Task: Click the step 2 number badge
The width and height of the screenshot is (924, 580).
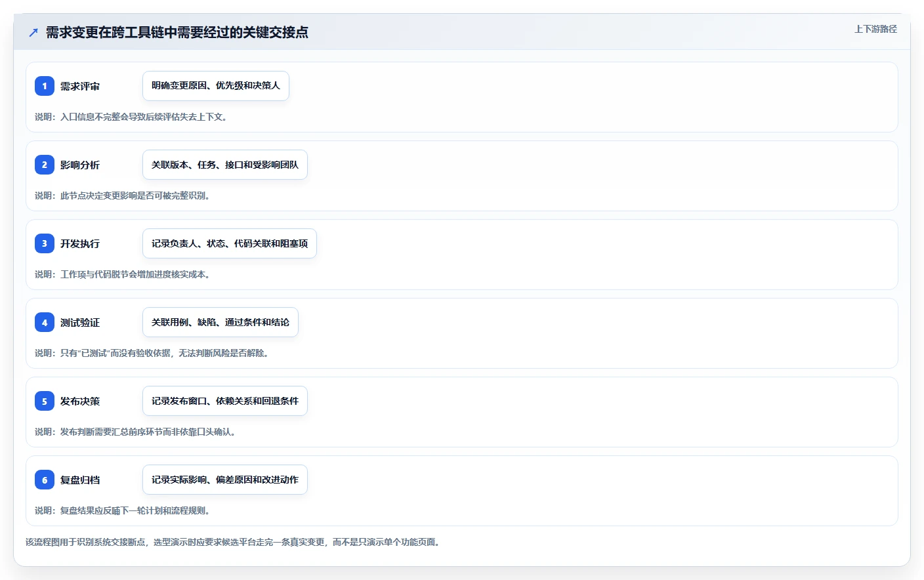Action: click(x=45, y=165)
